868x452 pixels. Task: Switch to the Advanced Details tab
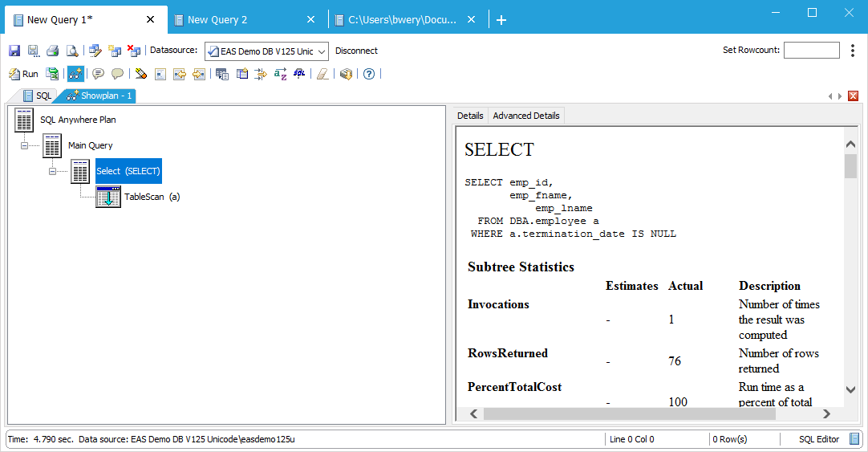click(525, 116)
